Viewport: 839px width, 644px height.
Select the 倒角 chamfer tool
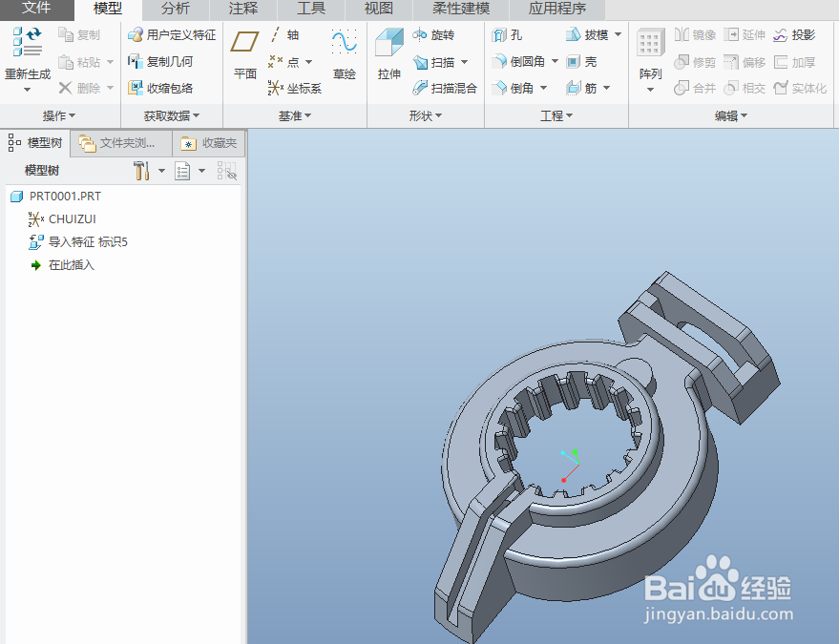(513, 88)
